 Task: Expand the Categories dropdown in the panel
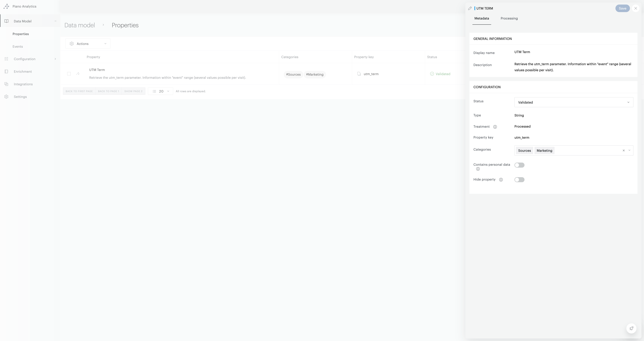click(x=630, y=151)
